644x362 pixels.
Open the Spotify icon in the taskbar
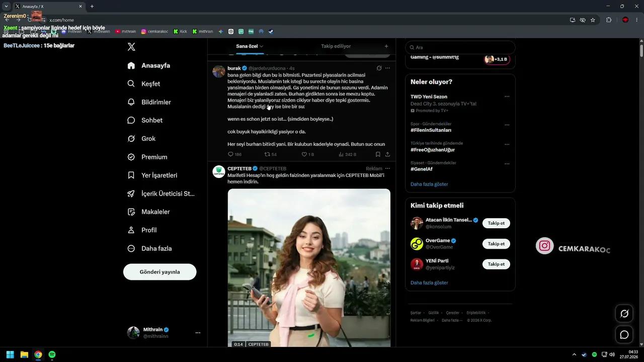(x=52, y=354)
